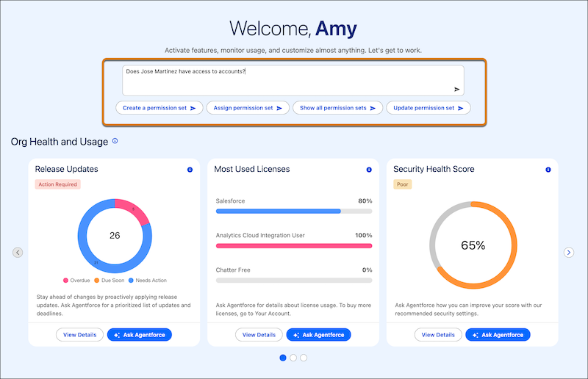588x379 pixels.
Task: Click the Overdue legend item
Action: [x=76, y=281]
